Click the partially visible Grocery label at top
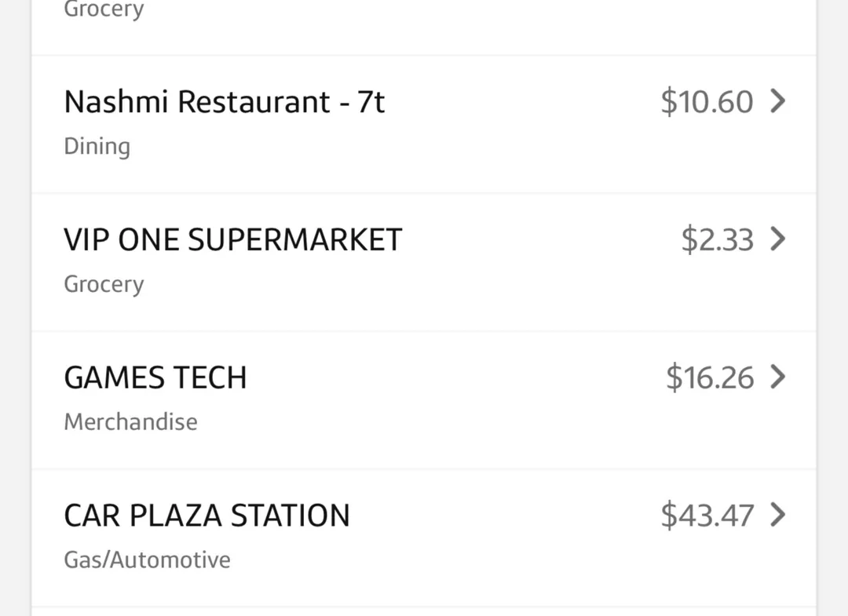The image size is (848, 616). (x=104, y=9)
